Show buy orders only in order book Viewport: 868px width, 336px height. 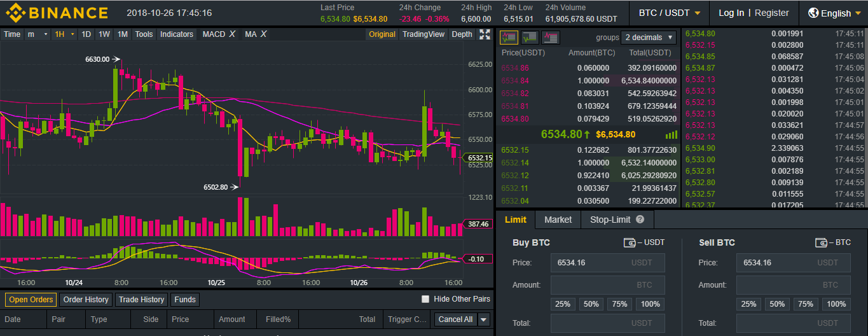point(530,37)
